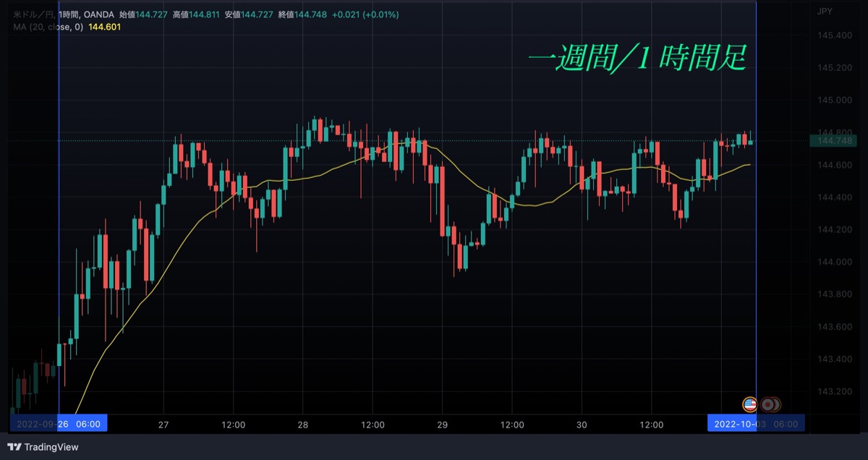Click the 28 date label on time axis

click(303, 425)
